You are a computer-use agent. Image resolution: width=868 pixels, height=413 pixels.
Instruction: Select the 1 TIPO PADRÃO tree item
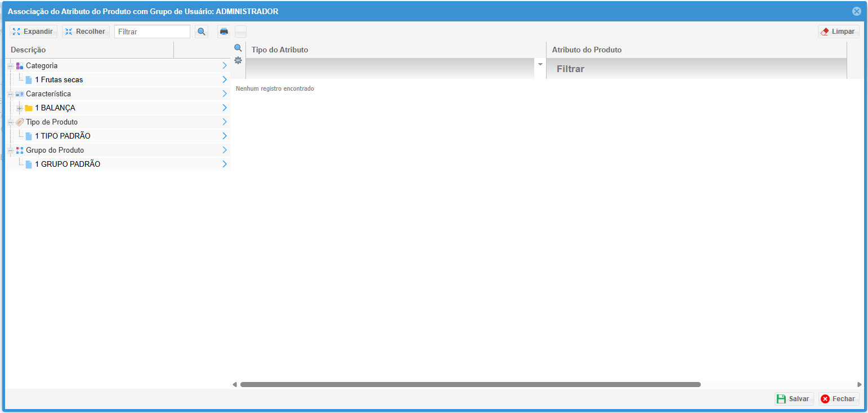pyautogui.click(x=62, y=136)
